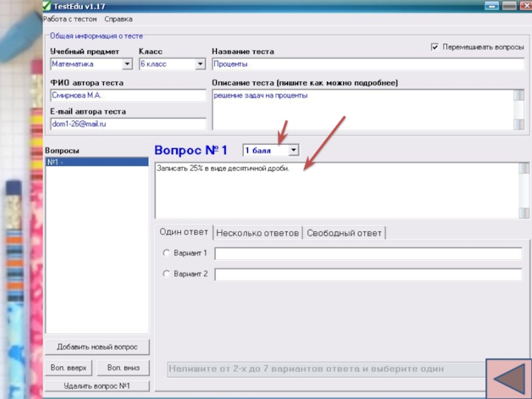Click the 'Воп. вверх' button
532x399 pixels.
tap(68, 368)
